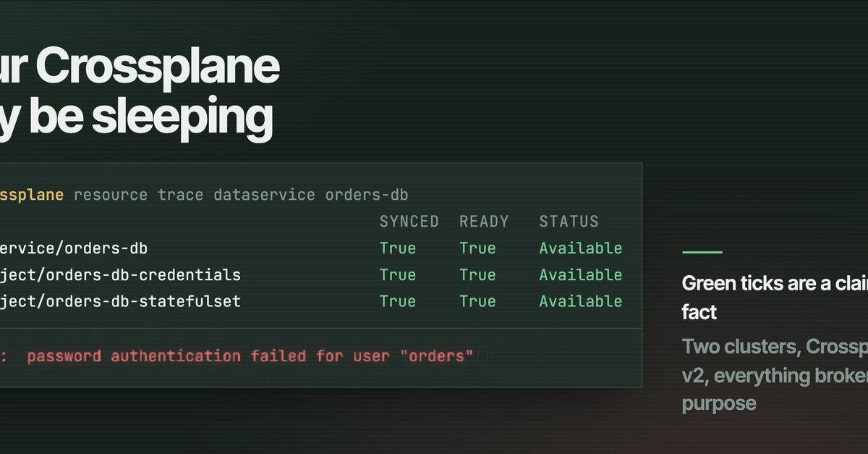Viewport: 868px width, 454px height.
Task: Open the 'Green ticks are a claim' card title
Action: [x=775, y=298]
